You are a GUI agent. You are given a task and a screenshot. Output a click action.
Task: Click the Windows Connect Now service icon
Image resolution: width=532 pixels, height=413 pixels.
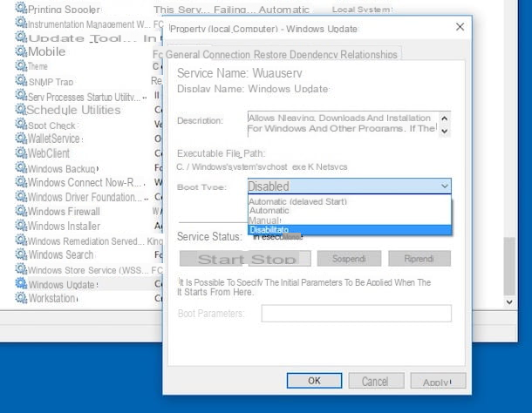click(21, 182)
